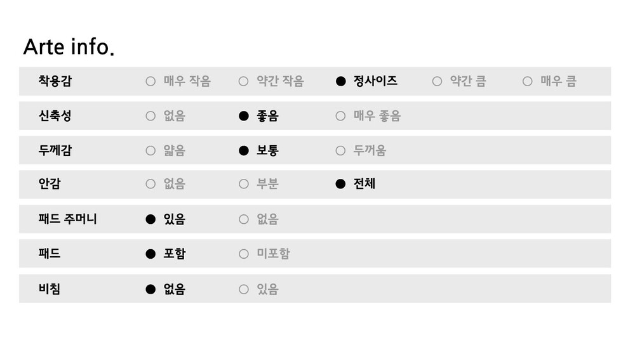Viewport: 635px width, 364px height.
Task: Pick 매우 좋음 for 신축성
Action: [341, 116]
